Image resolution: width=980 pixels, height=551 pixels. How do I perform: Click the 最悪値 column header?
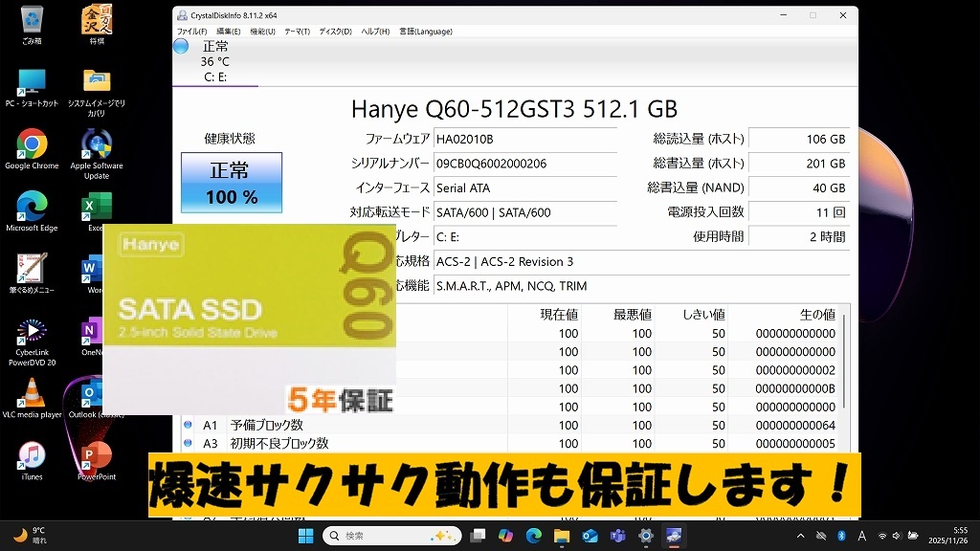click(x=618, y=314)
